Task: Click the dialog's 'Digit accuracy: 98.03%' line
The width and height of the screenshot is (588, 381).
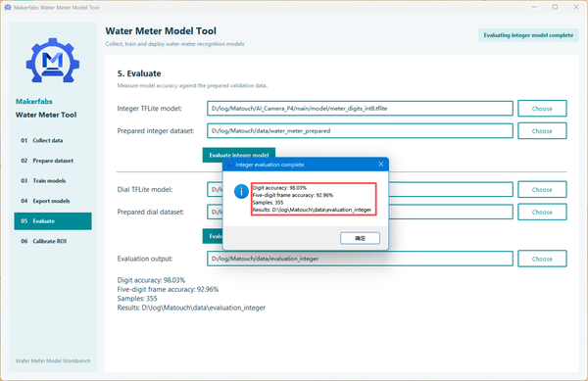Action: coord(279,188)
